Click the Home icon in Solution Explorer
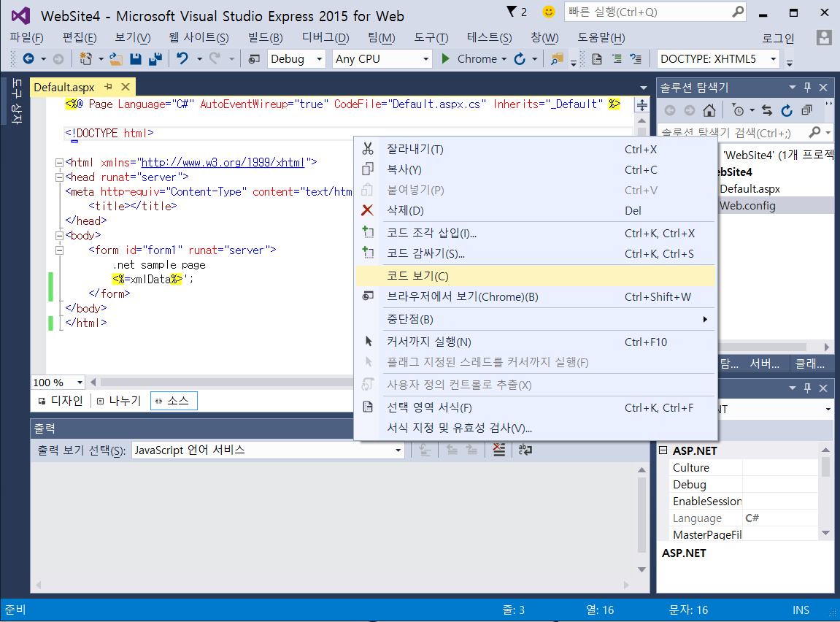 point(709,110)
